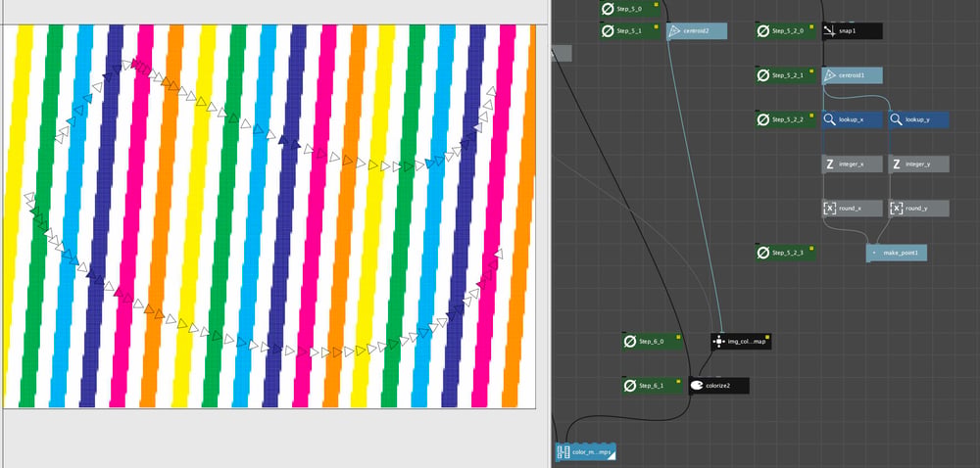Click the snap1 node
This screenshot has width=980, height=468.
(852, 30)
